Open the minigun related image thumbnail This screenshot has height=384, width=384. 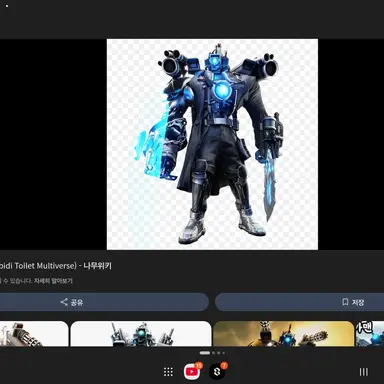(x=34, y=334)
